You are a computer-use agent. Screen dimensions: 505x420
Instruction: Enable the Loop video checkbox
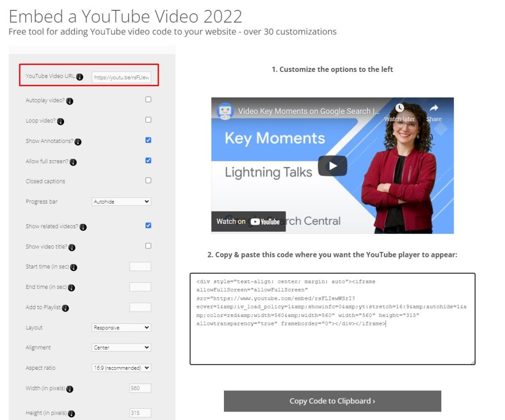(148, 120)
